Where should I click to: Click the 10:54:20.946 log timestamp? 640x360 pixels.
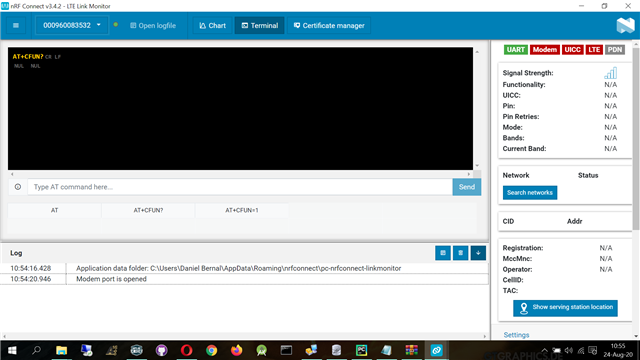tap(31, 279)
